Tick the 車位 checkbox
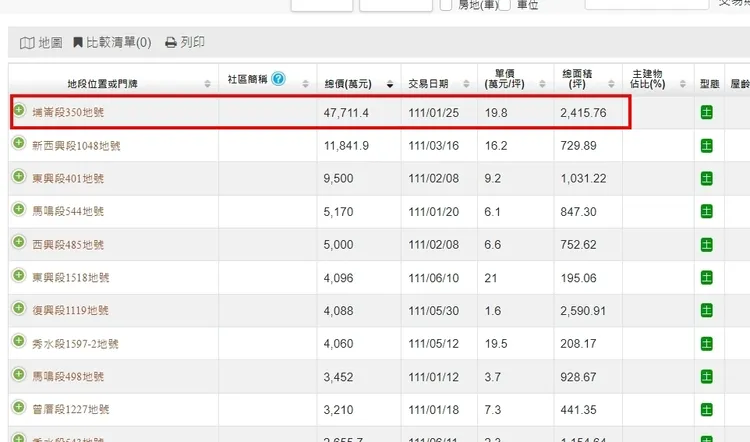Screen dimensions: 750x442 pyautogui.click(x=505, y=5)
